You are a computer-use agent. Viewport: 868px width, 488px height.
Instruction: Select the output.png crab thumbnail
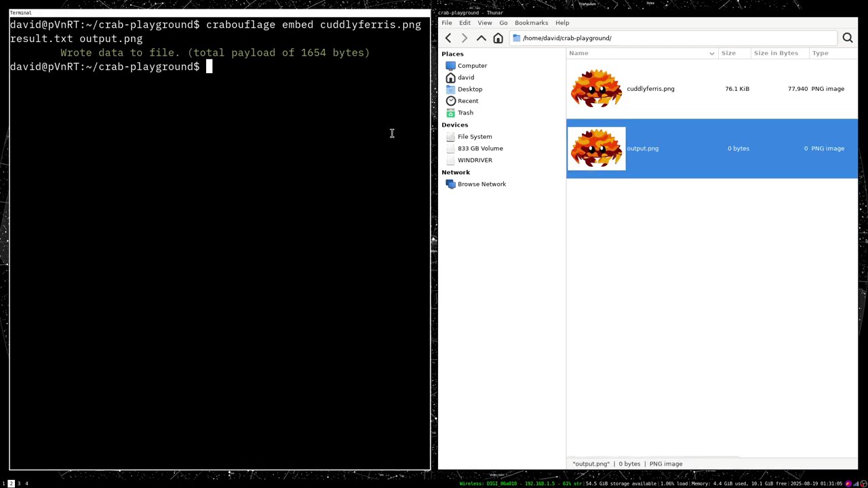coord(596,148)
